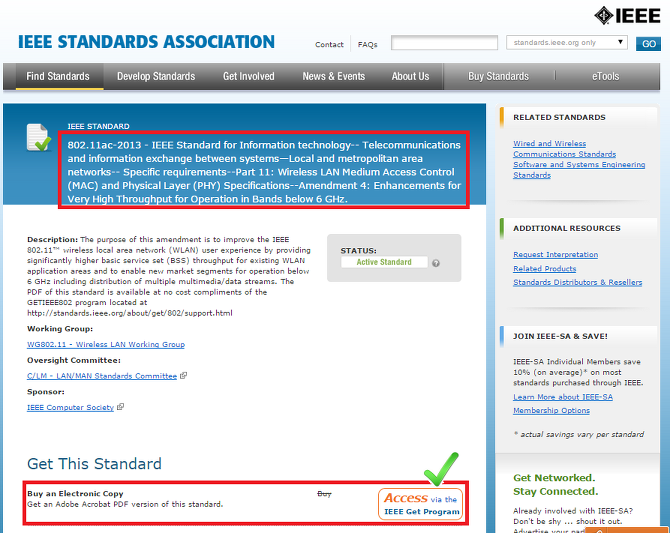Open the News & Events menu
The height and width of the screenshot is (533, 670).
click(334, 77)
